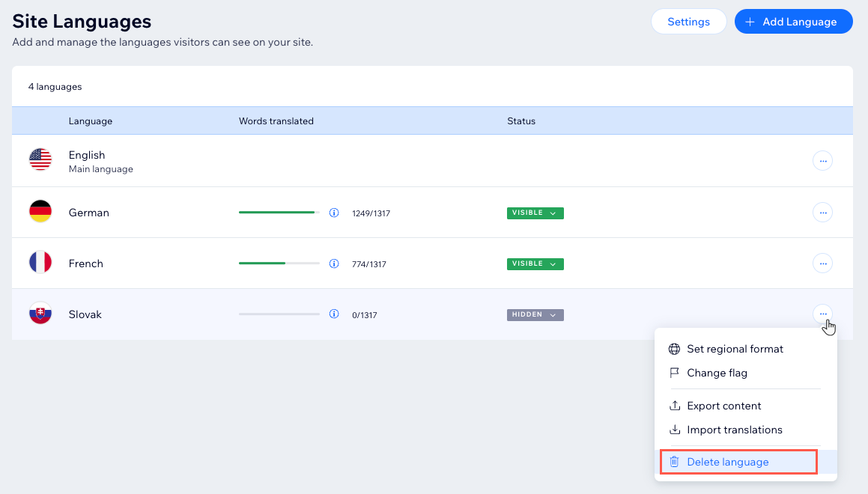
Task: Click the German flag icon
Action: 40,213
